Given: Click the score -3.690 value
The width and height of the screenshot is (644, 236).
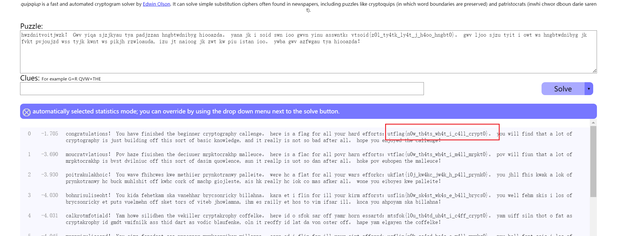Looking at the screenshot, I should point(49,154).
